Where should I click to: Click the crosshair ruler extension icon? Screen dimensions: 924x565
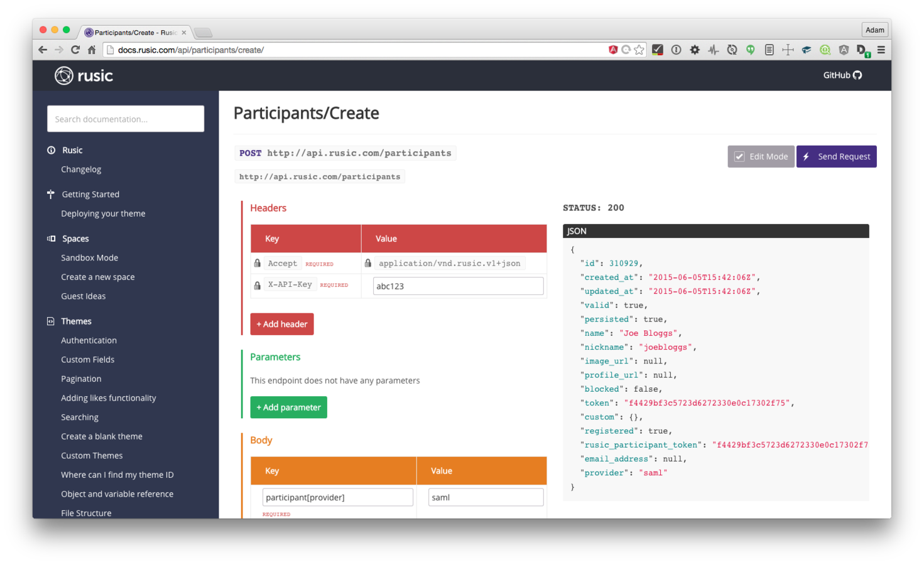pyautogui.click(x=788, y=50)
